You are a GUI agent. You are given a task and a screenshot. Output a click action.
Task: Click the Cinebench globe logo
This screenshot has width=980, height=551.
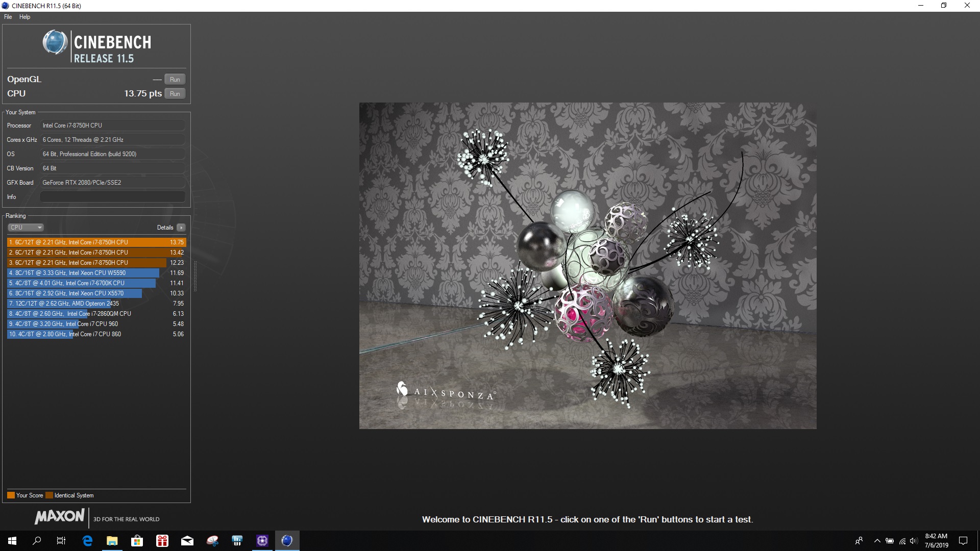[55, 42]
